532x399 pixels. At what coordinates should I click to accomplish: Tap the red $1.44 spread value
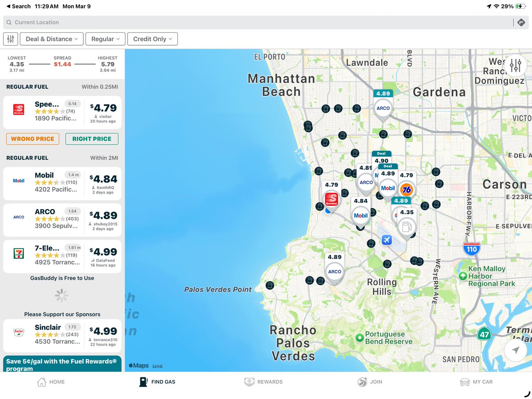point(63,64)
